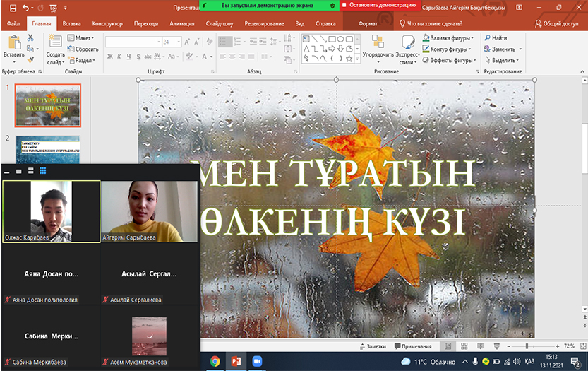The width and height of the screenshot is (588, 371).
Task: Open Chrome from the taskbar
Action: point(215,361)
